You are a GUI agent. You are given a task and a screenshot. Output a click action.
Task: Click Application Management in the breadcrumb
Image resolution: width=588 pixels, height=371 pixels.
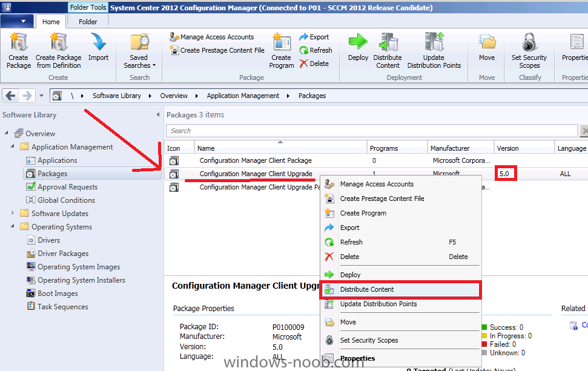tap(243, 96)
